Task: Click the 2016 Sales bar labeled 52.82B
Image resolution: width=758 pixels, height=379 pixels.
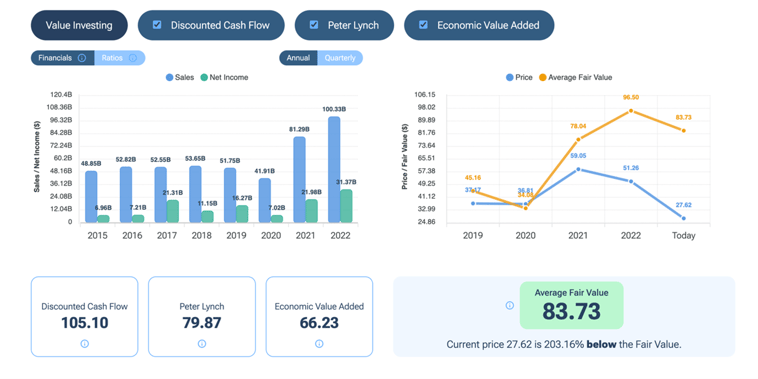Action: (x=126, y=195)
